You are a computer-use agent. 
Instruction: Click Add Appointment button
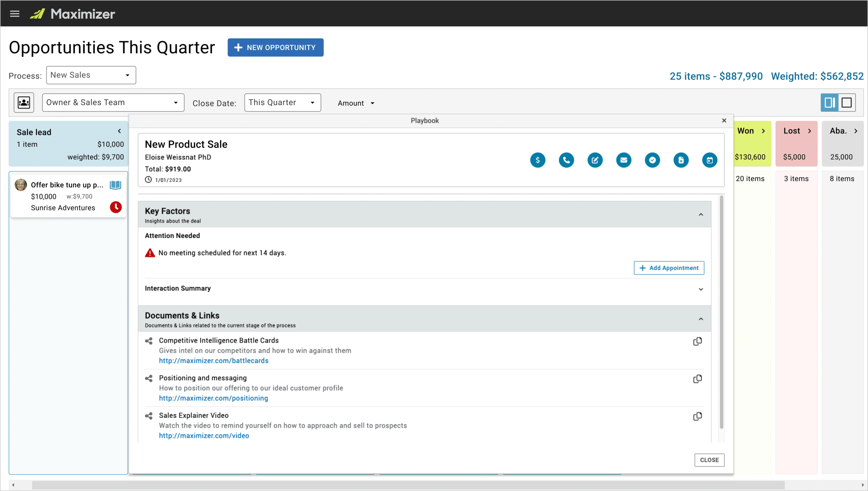point(668,268)
